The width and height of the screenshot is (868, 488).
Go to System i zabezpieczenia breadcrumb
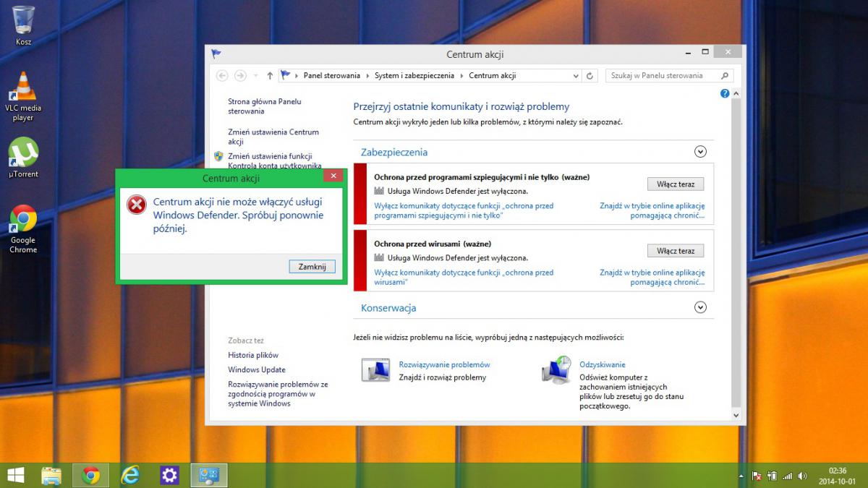[414, 75]
